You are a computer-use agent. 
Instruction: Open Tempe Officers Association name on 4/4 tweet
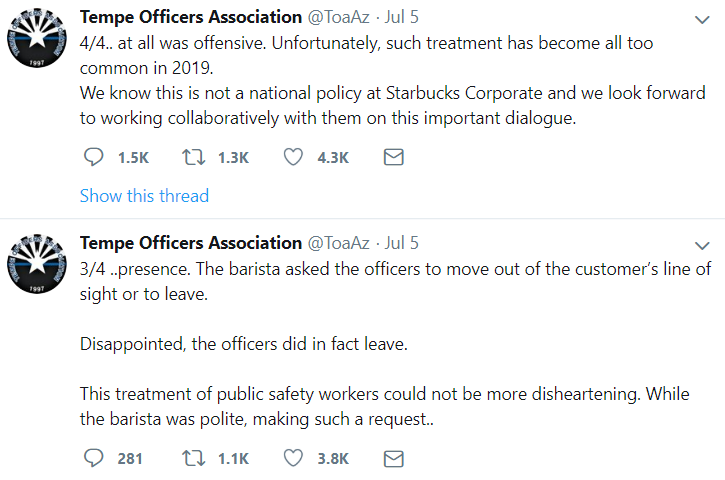click(x=190, y=17)
